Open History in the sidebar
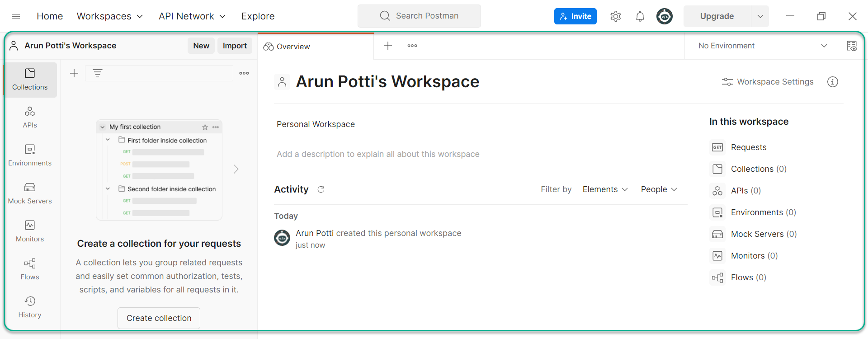 point(30,307)
